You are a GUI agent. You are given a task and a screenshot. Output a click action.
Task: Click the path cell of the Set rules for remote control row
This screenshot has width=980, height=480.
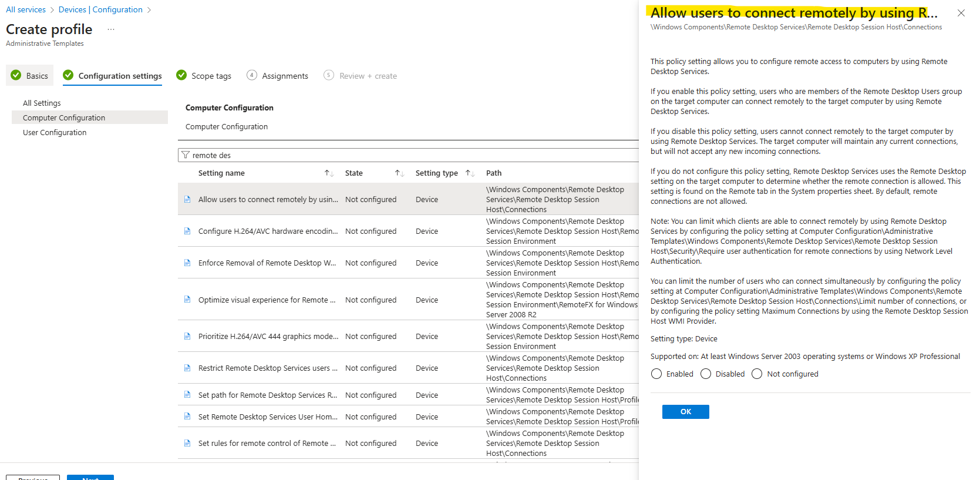(x=555, y=443)
